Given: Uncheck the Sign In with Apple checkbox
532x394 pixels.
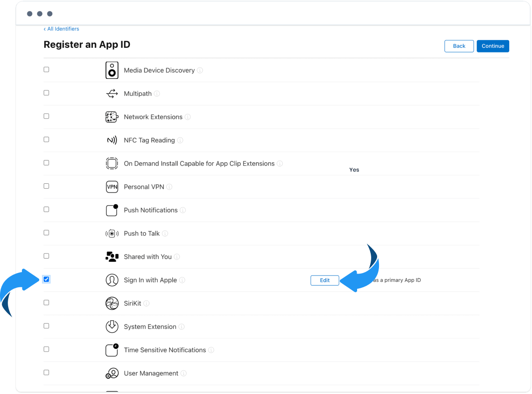Looking at the screenshot, I should coord(46,279).
